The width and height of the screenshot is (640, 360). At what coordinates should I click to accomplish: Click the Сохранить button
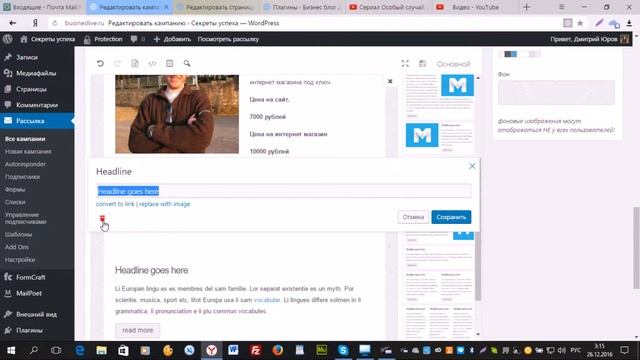tap(451, 217)
